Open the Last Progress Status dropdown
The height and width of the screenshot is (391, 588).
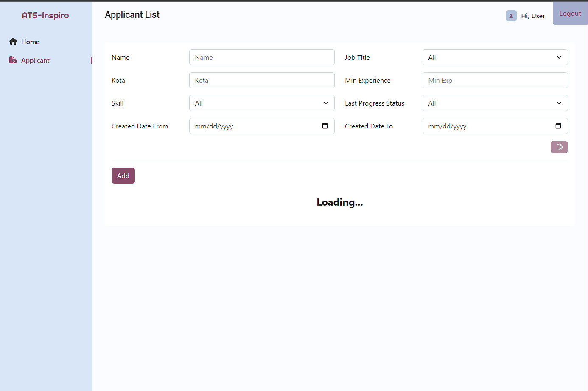coord(495,103)
